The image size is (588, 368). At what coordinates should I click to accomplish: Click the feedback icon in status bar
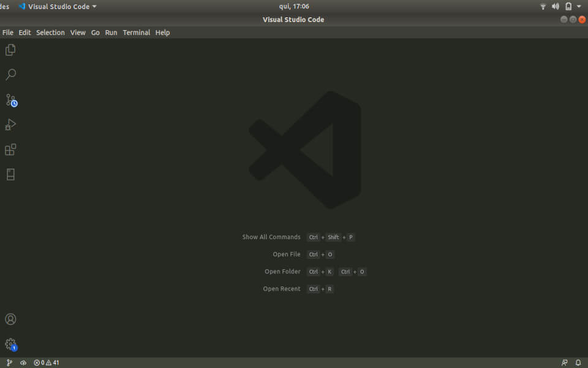point(564,362)
